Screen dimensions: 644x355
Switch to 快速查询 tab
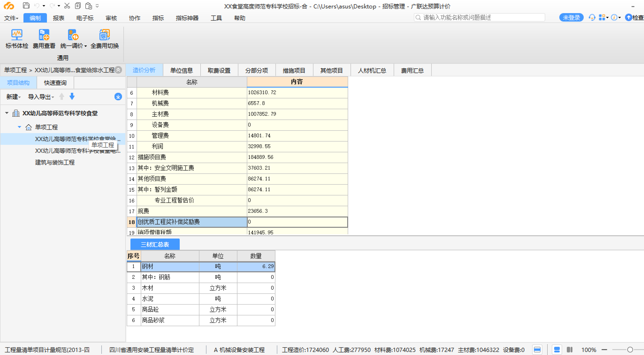pos(55,83)
